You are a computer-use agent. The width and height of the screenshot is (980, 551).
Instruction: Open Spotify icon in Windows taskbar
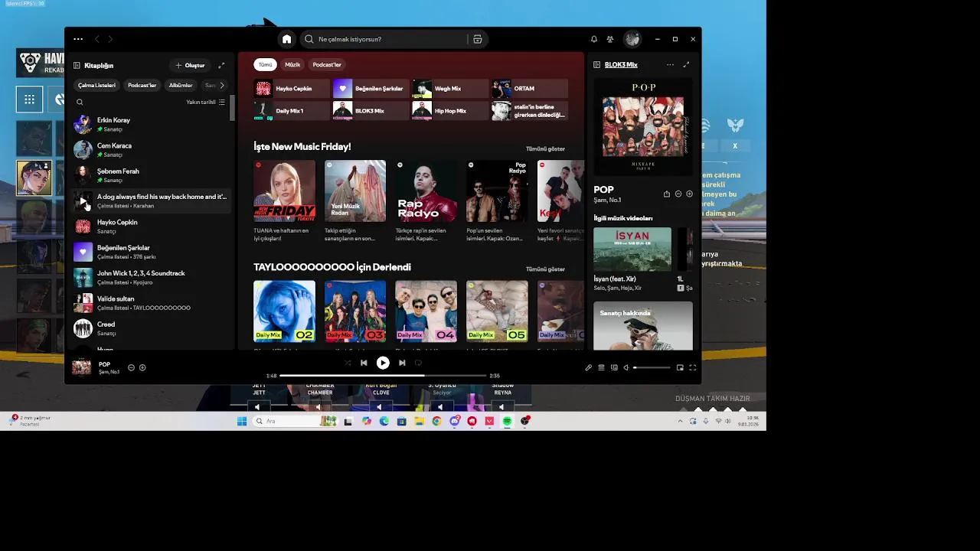(507, 421)
